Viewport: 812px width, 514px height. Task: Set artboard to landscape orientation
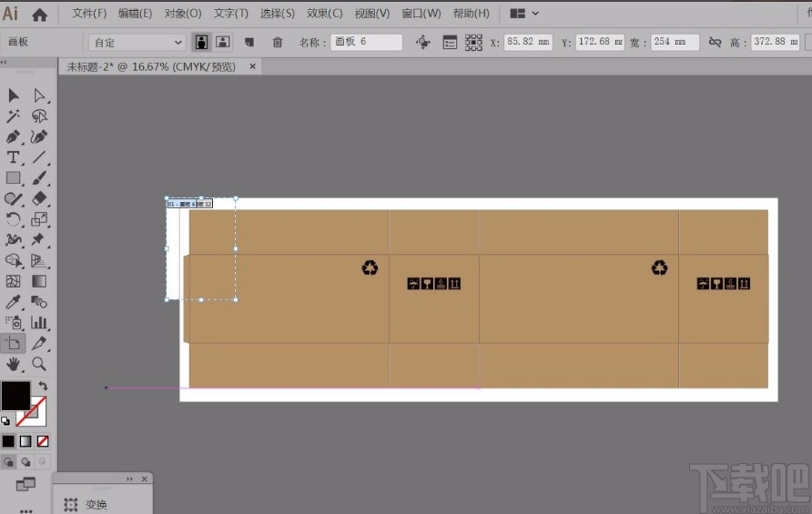[x=223, y=42]
